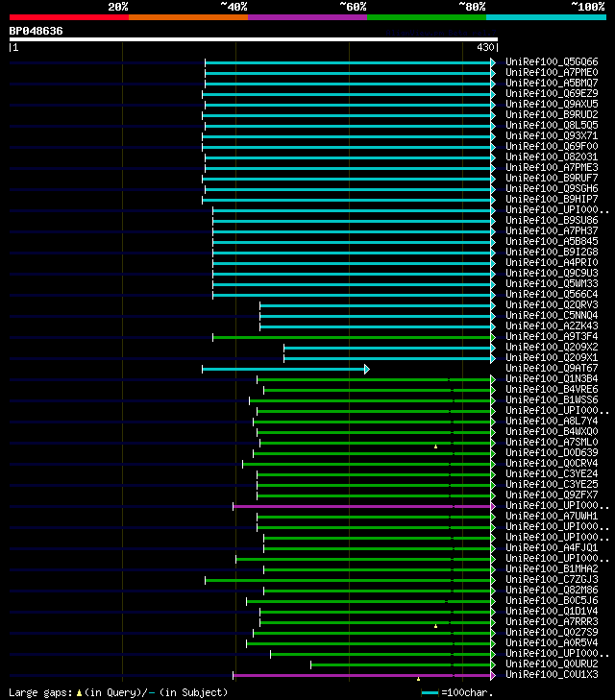Click the purple ~60% segment of the color scale

[x=307, y=17]
